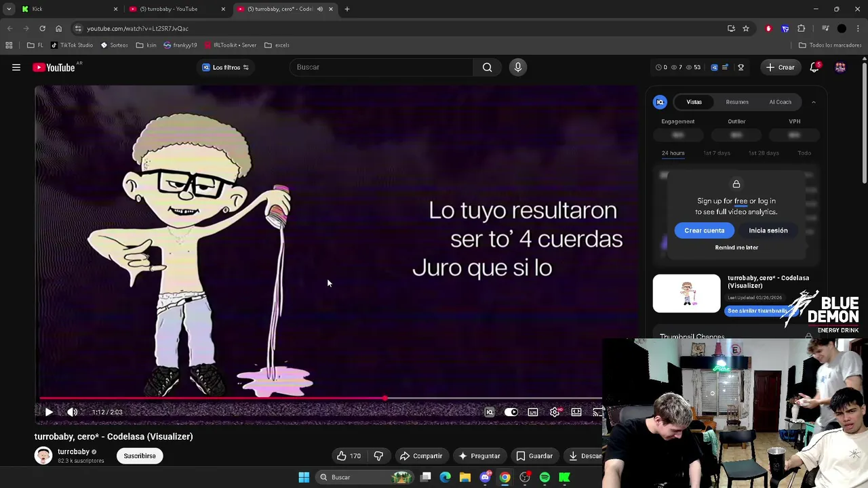Open the YouTube hamburger guide menu
Screen dimensions: 868x488
coord(16,67)
